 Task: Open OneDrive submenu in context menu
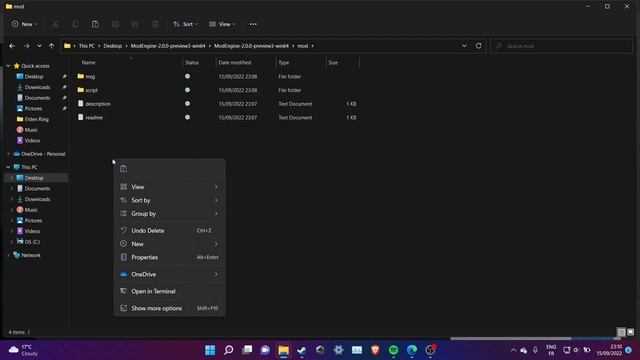169,274
